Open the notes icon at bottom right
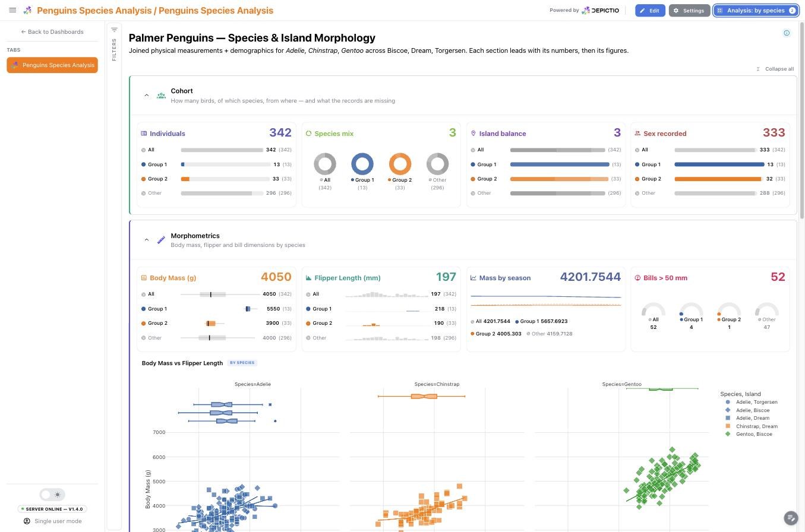 tap(790, 518)
